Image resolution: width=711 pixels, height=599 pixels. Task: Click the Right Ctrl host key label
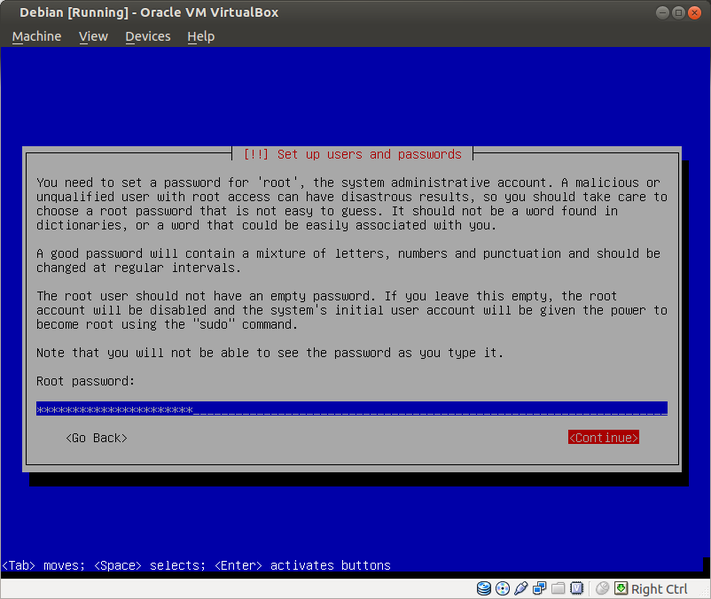(x=659, y=589)
